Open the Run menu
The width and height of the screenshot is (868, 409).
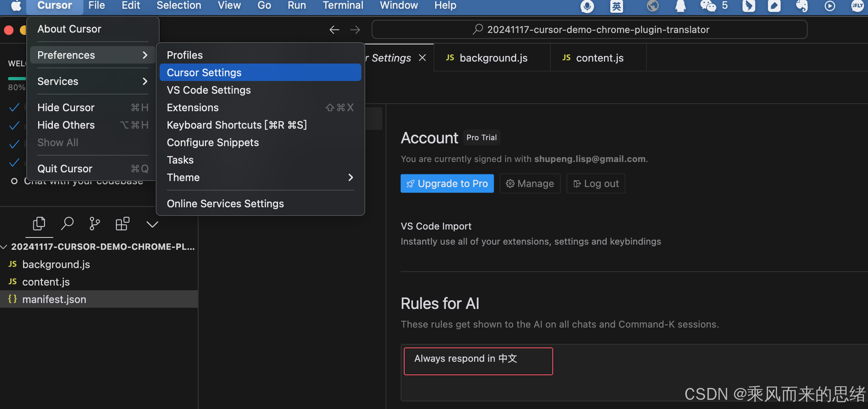(297, 6)
